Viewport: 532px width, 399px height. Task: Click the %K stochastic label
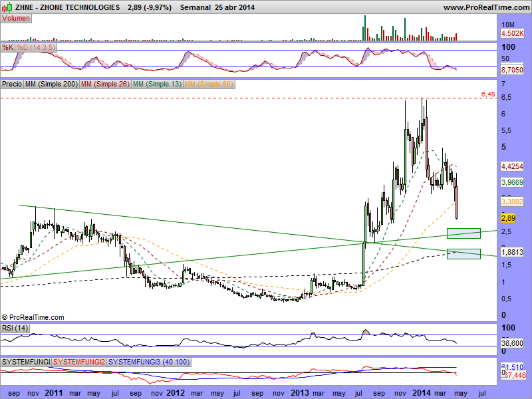pos(7,47)
